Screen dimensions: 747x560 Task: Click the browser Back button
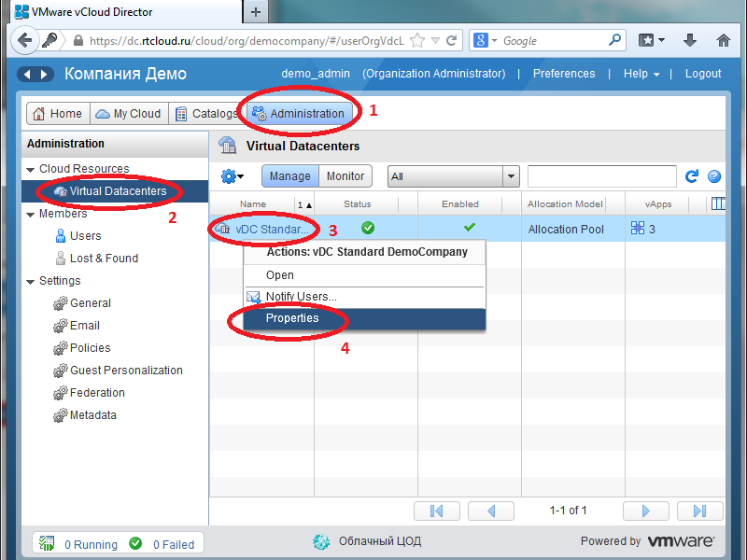(x=24, y=40)
